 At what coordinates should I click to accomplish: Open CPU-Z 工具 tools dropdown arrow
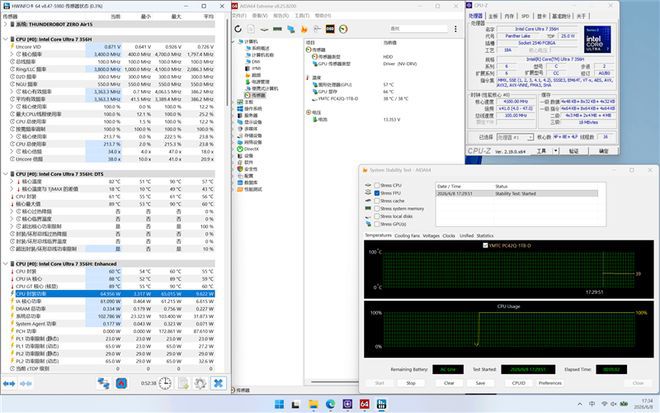(556, 151)
